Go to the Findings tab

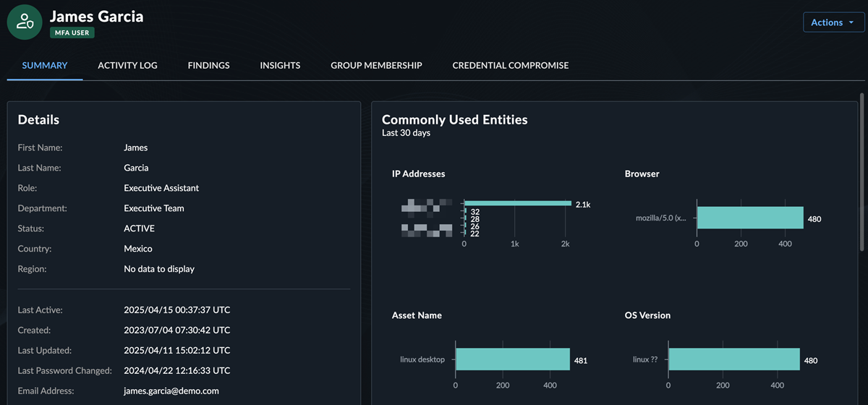pyautogui.click(x=208, y=65)
